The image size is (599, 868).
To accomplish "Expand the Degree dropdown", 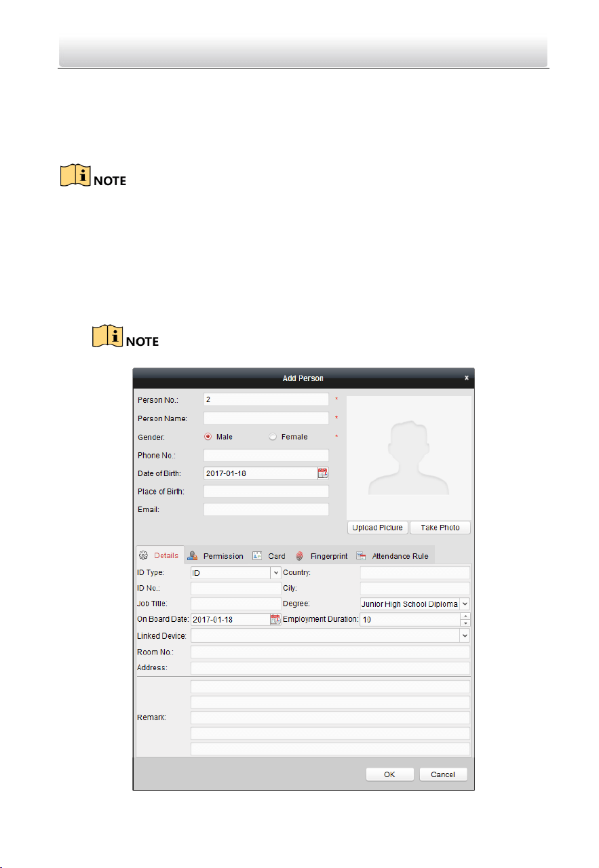I will (465, 604).
